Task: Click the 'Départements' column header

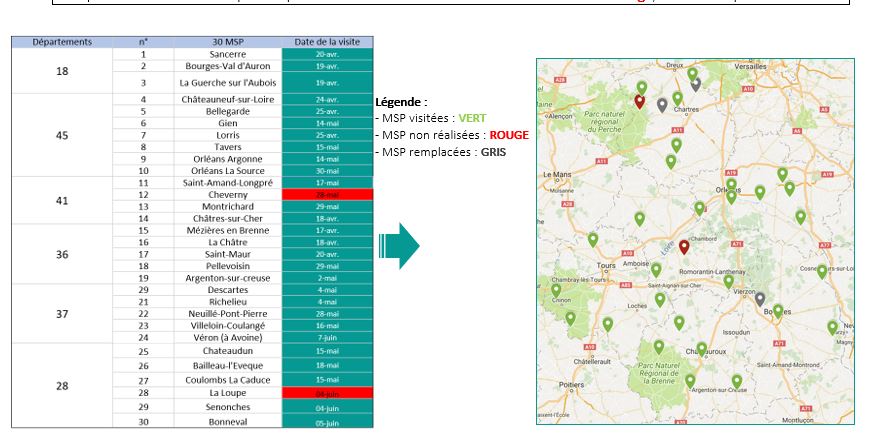Action: [x=62, y=42]
